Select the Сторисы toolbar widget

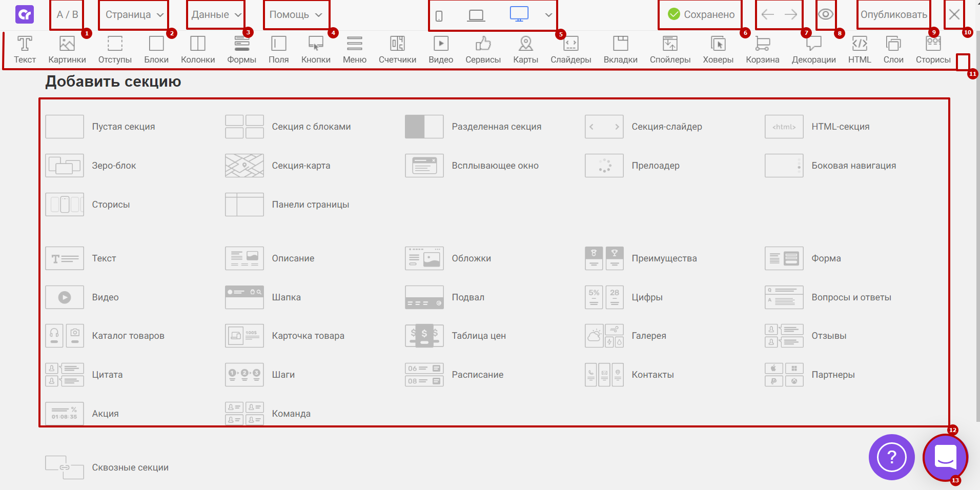pyautogui.click(x=933, y=50)
